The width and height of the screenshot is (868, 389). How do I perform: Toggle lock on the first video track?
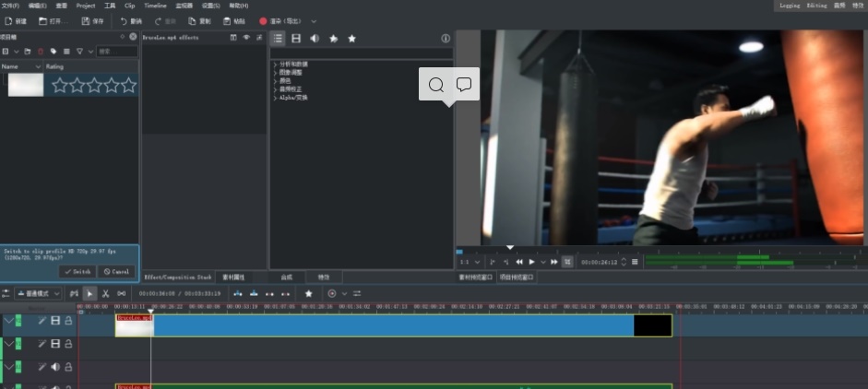(68, 321)
